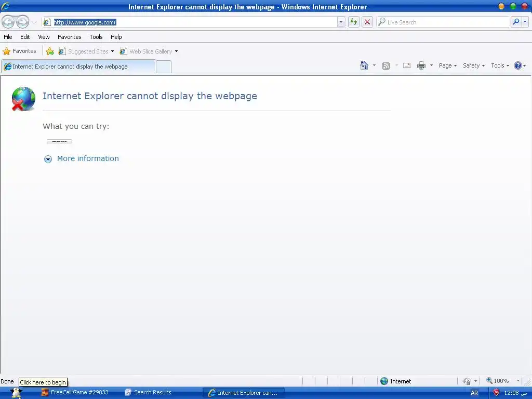Open the Web Slice Gallery link
Screen dimensions: 532x399
[147, 51]
